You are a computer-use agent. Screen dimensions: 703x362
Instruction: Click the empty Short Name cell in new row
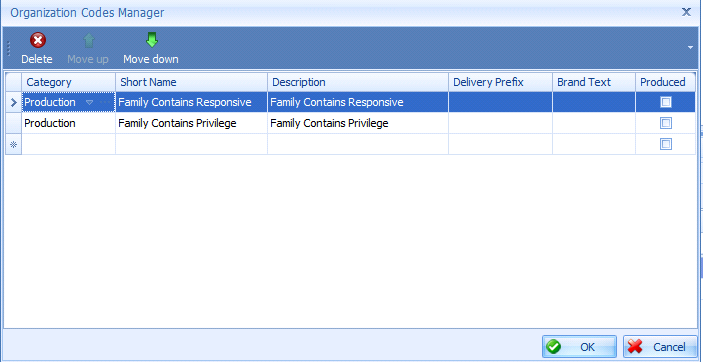192,144
